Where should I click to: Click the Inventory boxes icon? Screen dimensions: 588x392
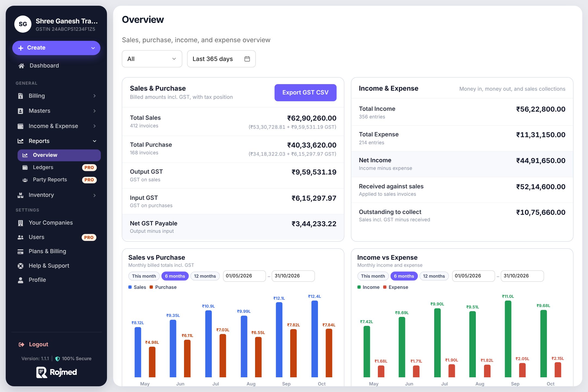click(x=20, y=195)
